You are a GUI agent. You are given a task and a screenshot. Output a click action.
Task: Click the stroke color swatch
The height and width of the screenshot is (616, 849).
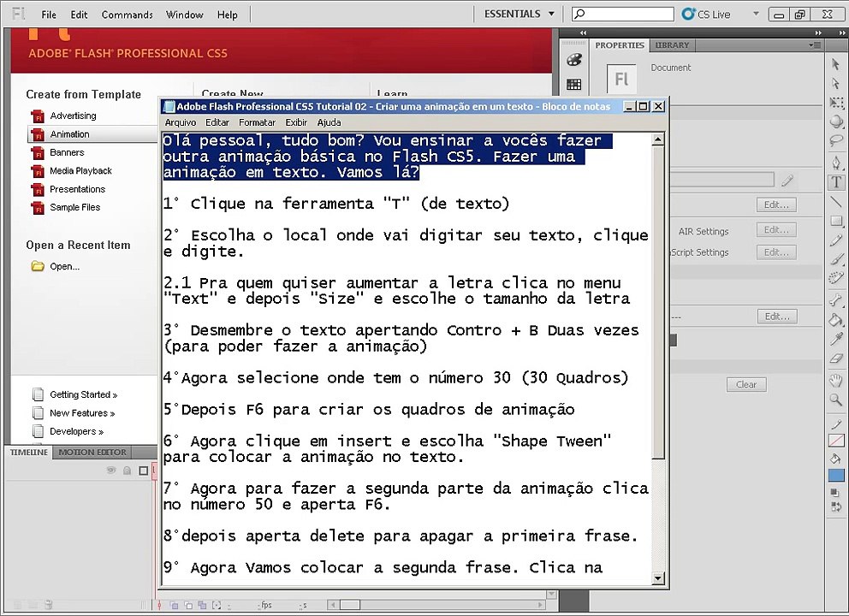click(836, 441)
